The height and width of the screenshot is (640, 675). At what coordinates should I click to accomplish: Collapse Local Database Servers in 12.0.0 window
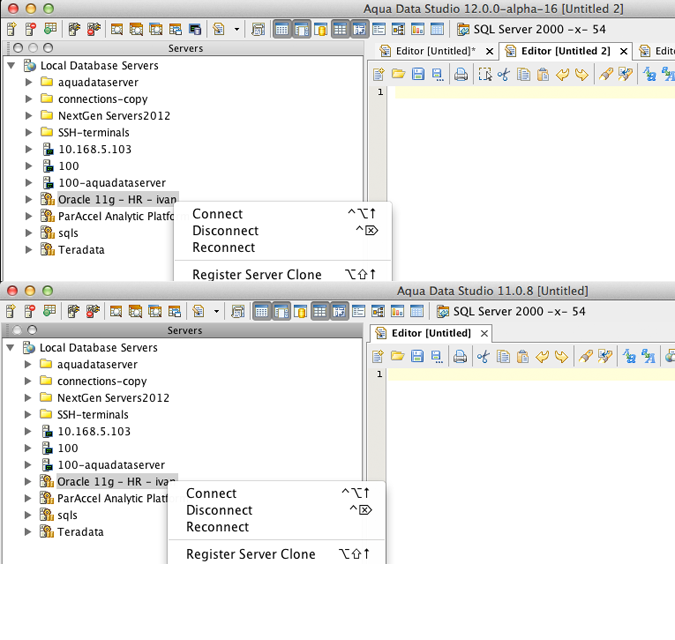click(11, 65)
